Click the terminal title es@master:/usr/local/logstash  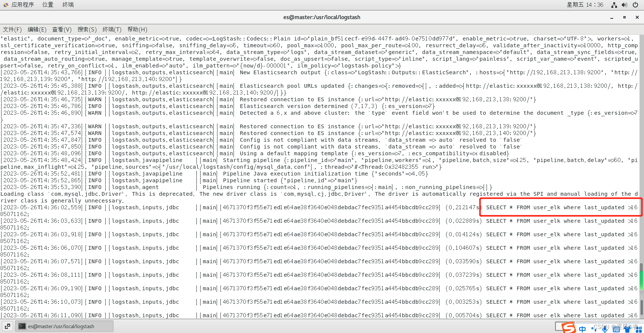[x=322, y=17]
